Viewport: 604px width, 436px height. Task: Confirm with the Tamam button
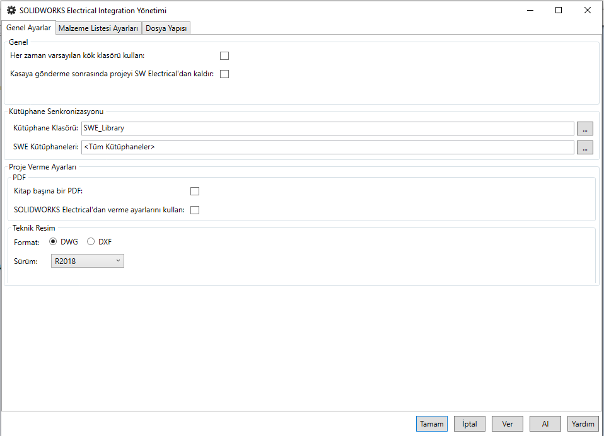point(432,424)
